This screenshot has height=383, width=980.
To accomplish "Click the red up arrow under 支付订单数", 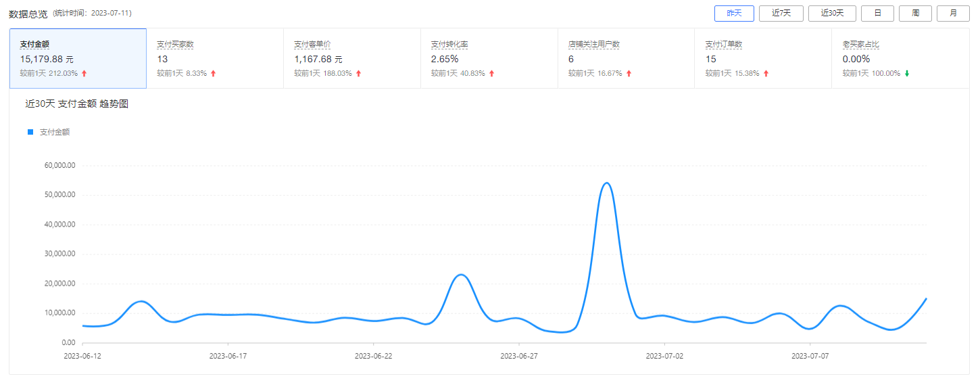I will [x=766, y=74].
